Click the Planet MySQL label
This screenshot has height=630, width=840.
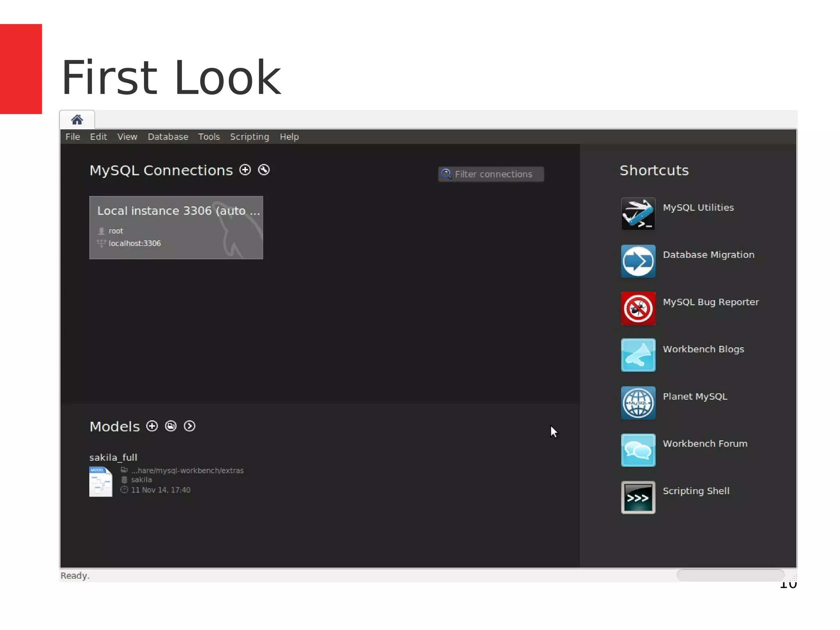[695, 396]
